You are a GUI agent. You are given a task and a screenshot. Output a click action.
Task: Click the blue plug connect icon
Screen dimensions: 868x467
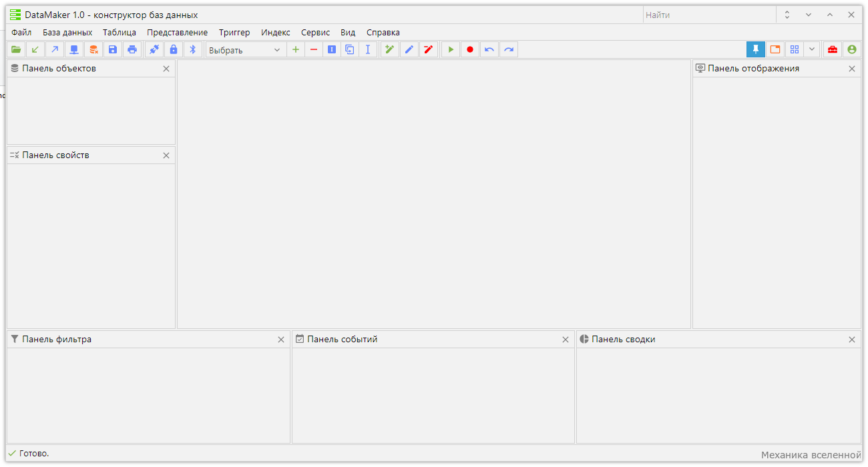click(154, 49)
